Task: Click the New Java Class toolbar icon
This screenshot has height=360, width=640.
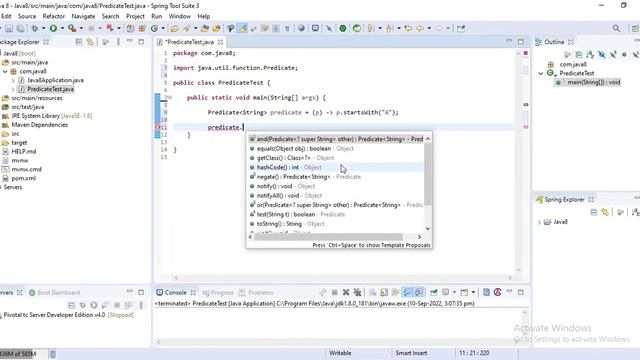Action: pyautogui.click(x=154, y=28)
